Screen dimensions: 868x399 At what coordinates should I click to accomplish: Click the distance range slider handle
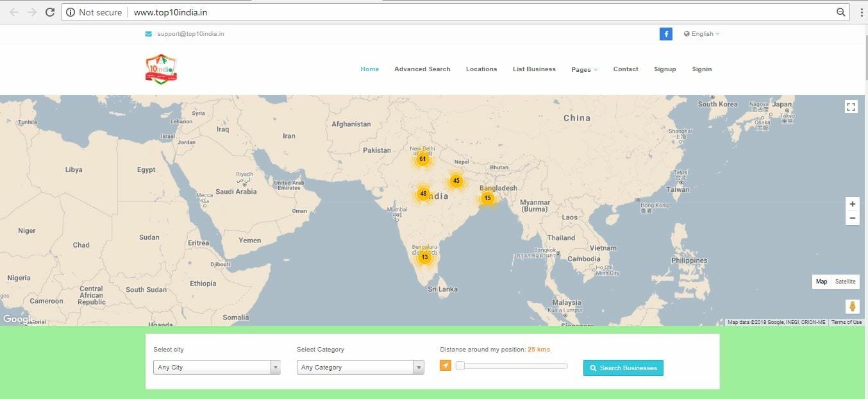pos(460,366)
